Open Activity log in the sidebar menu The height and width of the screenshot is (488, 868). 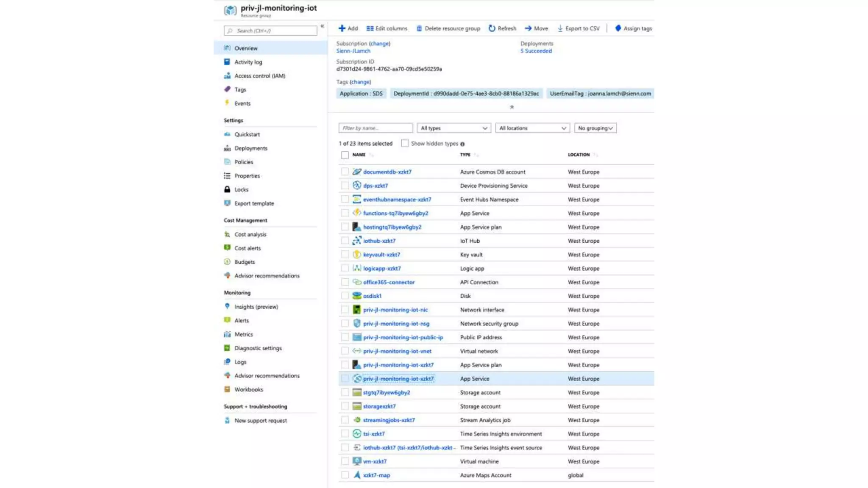click(248, 62)
